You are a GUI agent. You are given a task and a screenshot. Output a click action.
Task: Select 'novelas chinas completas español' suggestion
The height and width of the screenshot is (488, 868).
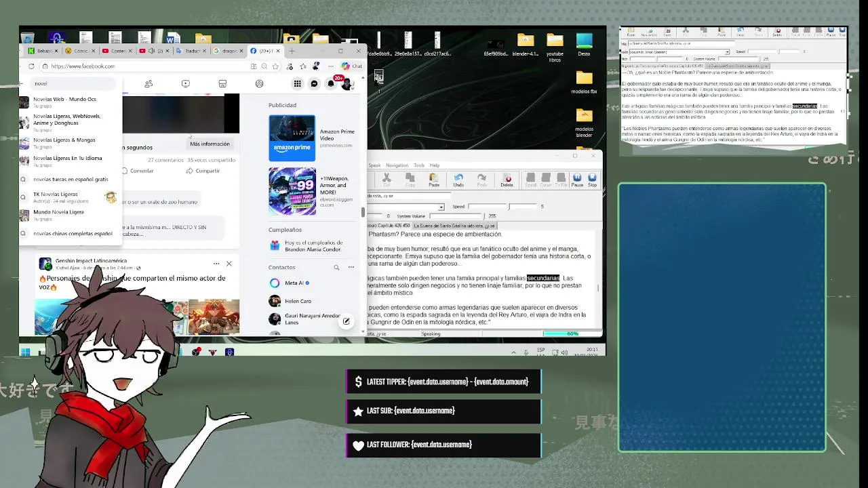(71, 233)
